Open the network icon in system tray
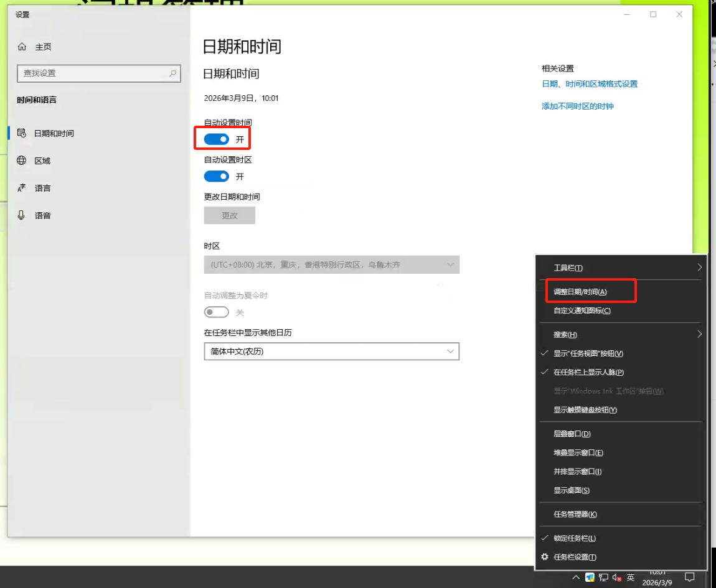 [603, 577]
